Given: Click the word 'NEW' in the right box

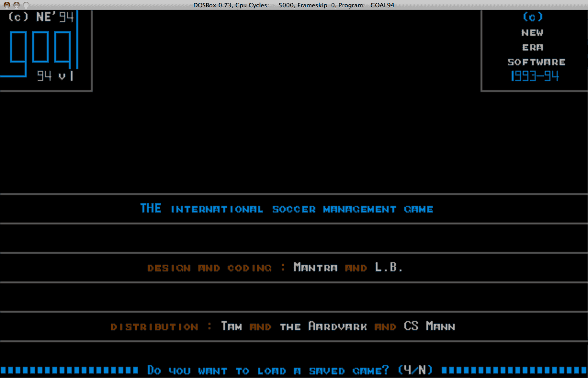Looking at the screenshot, I should pyautogui.click(x=532, y=33).
